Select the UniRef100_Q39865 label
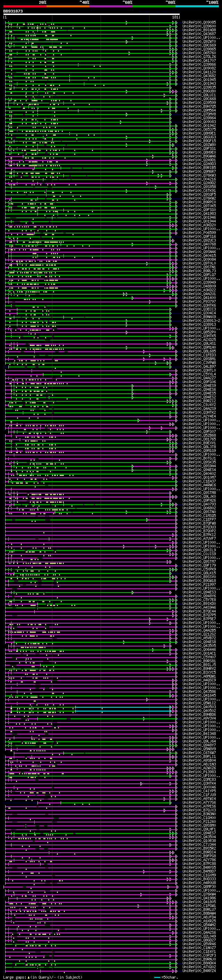This screenshot has width=222, height=980. 199,49
